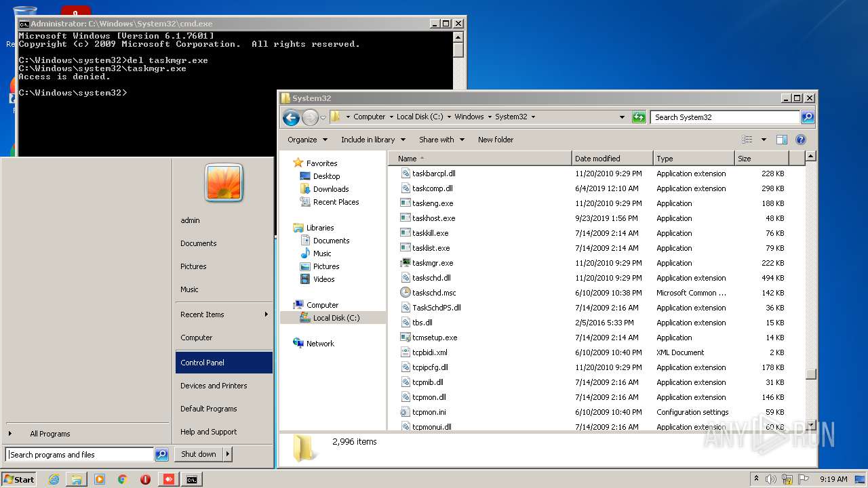The image size is (868, 488).
Task: Click Windows breadcrumb in address bar
Action: 469,117
